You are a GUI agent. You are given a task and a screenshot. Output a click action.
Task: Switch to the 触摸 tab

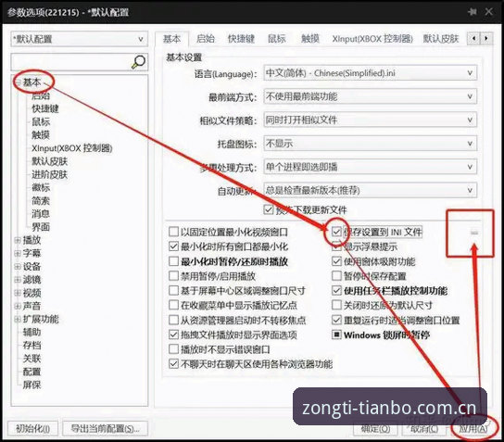[310, 39]
